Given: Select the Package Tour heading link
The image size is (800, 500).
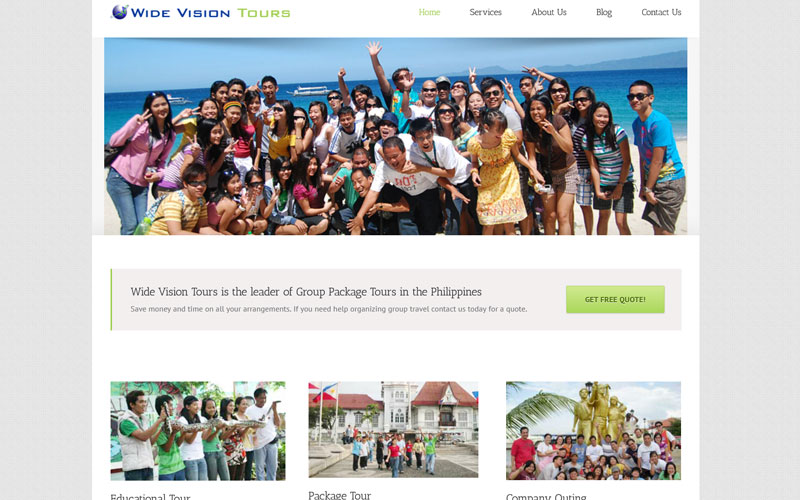Looking at the screenshot, I should coord(340,495).
